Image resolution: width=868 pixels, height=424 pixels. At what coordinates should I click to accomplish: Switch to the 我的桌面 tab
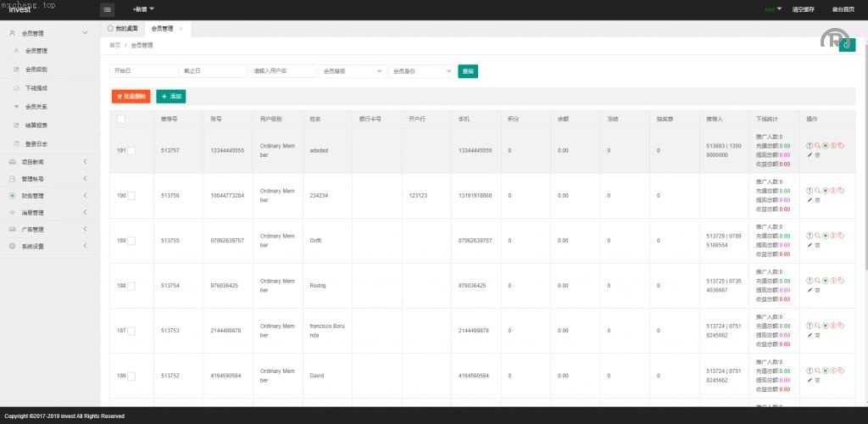(123, 28)
